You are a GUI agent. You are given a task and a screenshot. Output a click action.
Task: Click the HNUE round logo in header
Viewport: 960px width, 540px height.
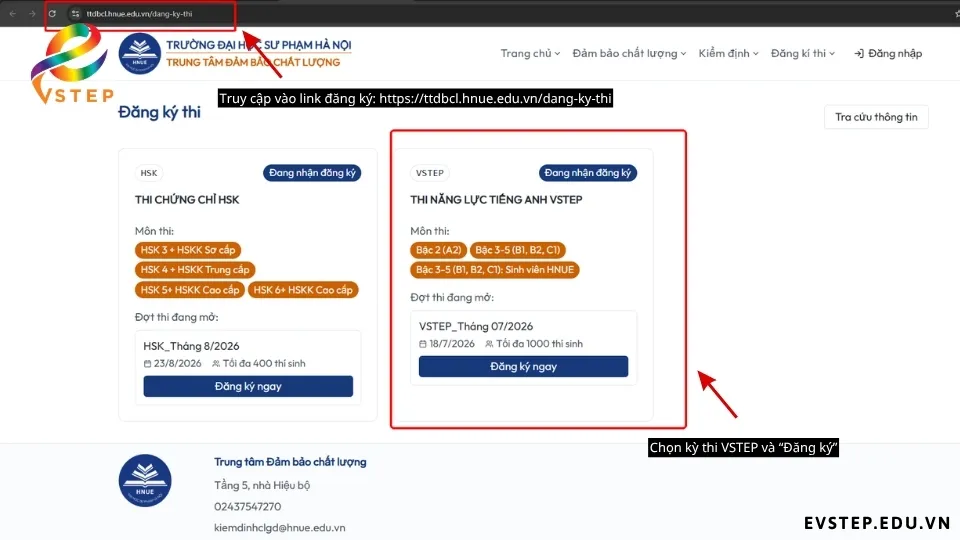pyautogui.click(x=140, y=54)
